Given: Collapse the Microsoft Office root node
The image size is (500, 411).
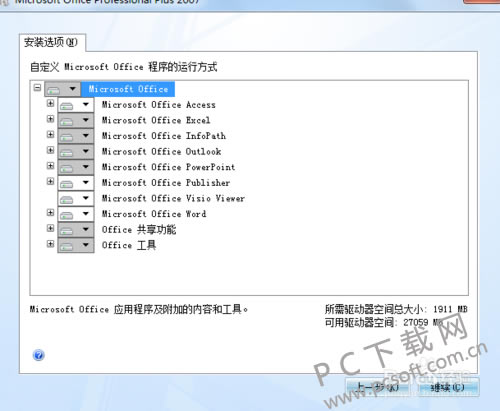Looking at the screenshot, I should coord(37,88).
